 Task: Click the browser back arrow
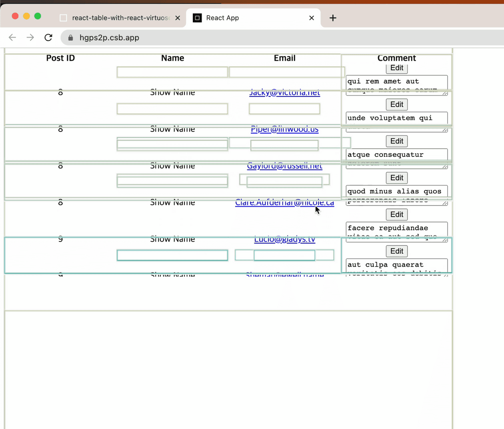click(x=12, y=38)
